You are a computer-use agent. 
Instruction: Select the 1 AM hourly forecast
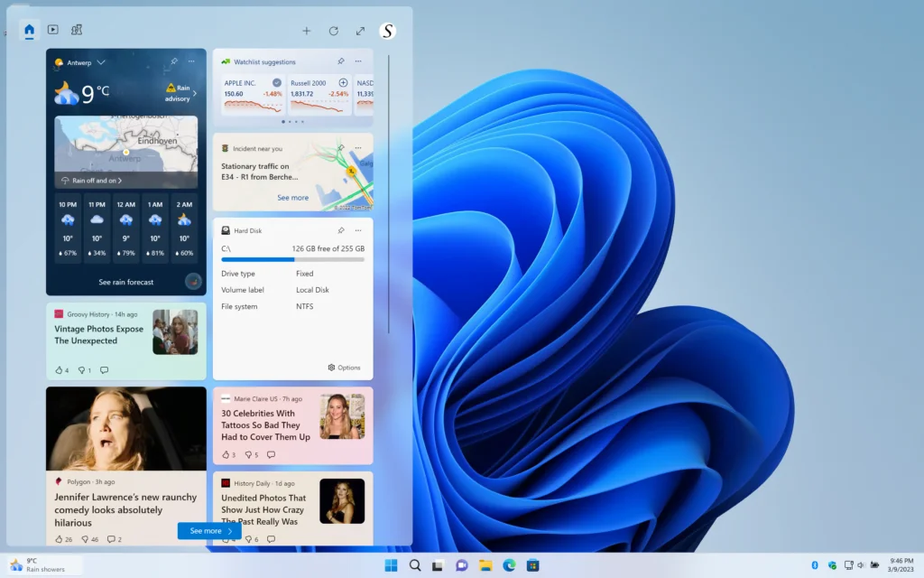[x=155, y=228]
